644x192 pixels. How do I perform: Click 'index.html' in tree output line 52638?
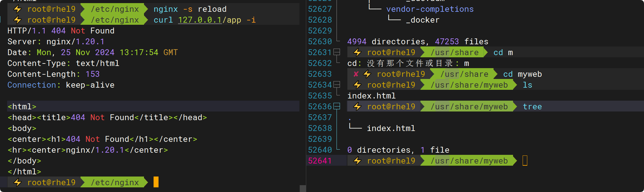[x=391, y=128]
